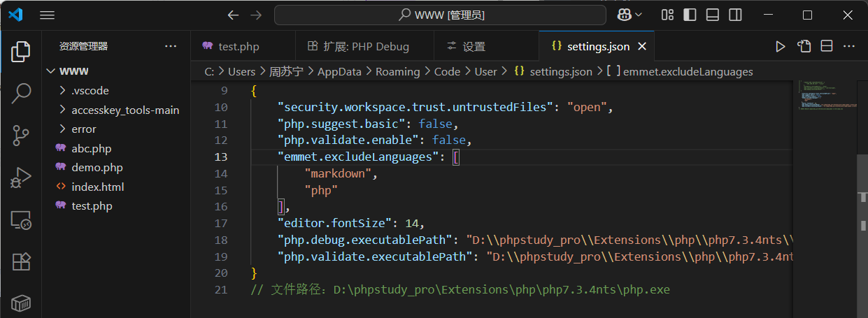
Task: Open the Remote Explorer icon
Action: click(x=21, y=221)
